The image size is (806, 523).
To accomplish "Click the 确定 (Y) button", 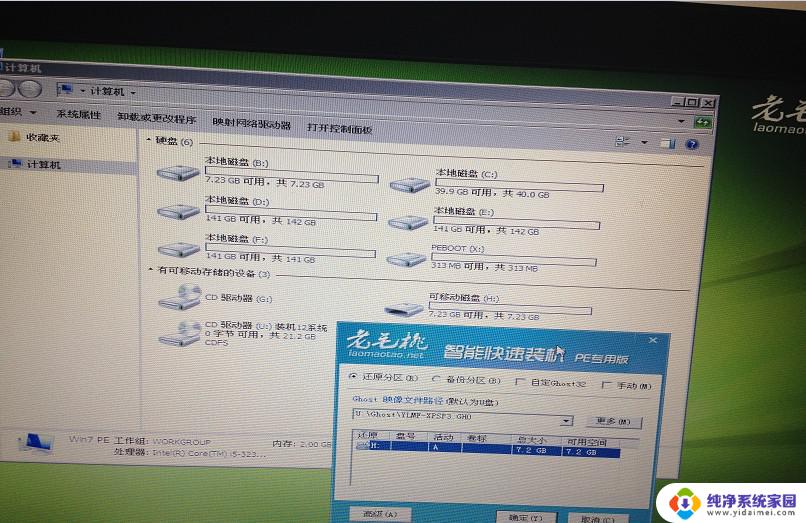I will [x=526, y=517].
